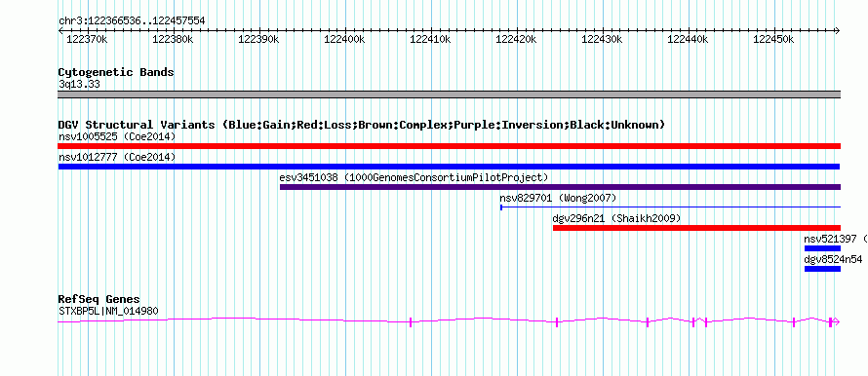Click the Cytogenetic Bands track title
The width and height of the screenshot is (868, 376).
116,72
